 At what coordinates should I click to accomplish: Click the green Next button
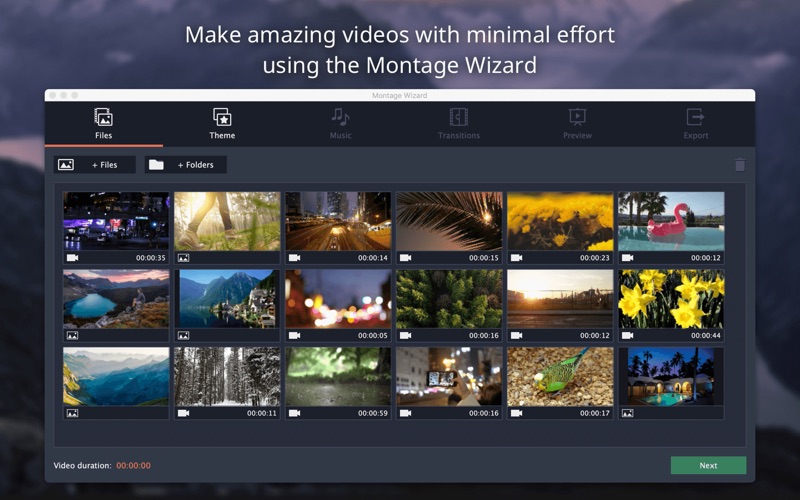(708, 465)
